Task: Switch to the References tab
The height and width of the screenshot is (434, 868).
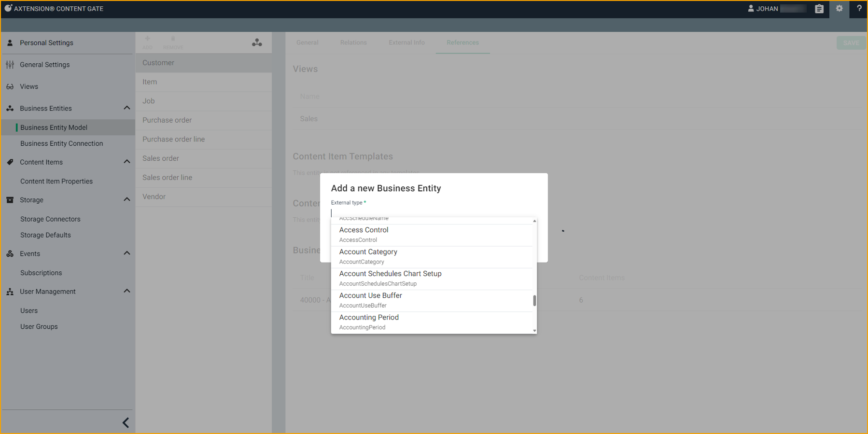Action: [463, 42]
